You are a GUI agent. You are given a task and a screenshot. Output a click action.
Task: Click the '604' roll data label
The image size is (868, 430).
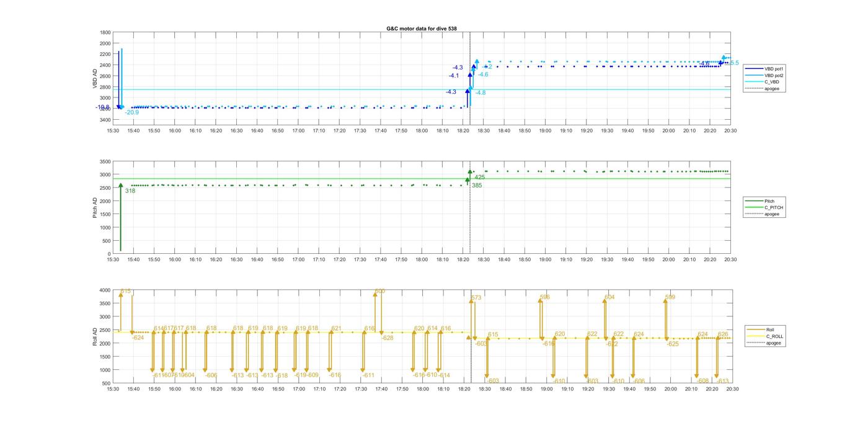[x=609, y=298]
